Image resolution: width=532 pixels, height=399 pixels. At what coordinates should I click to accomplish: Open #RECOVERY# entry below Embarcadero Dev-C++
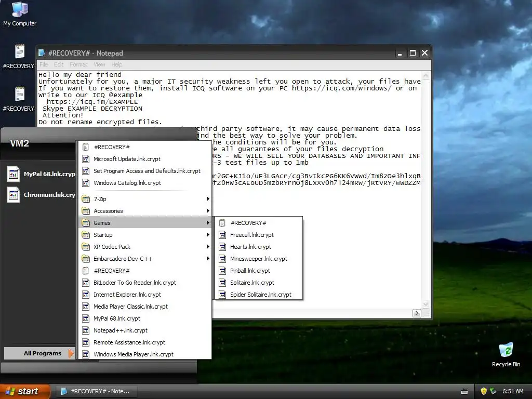tap(145, 271)
